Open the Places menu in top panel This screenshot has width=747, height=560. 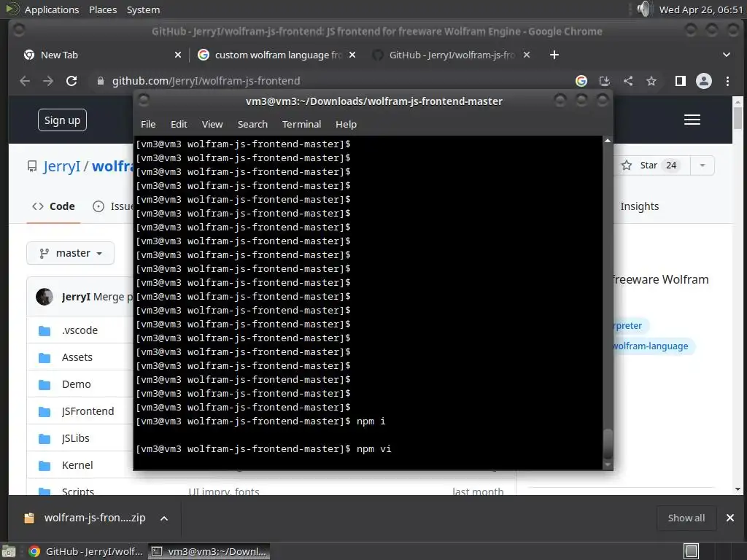coord(103,9)
